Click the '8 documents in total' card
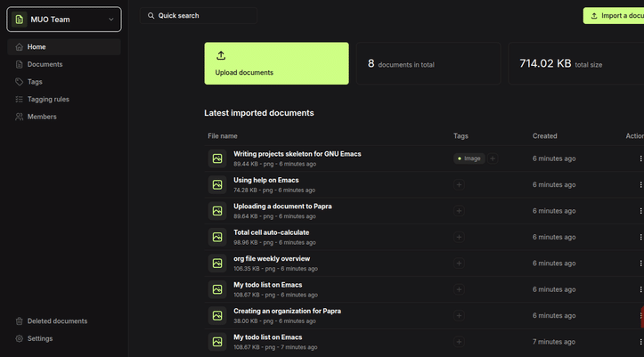 coord(428,63)
